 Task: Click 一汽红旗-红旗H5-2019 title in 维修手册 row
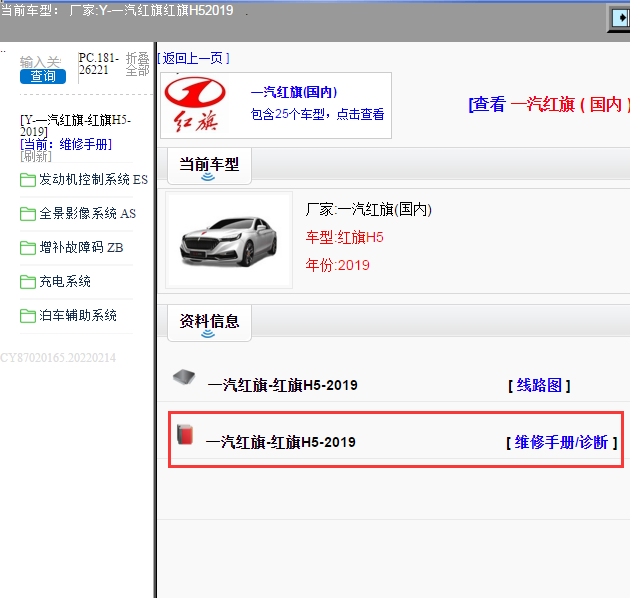(280, 442)
